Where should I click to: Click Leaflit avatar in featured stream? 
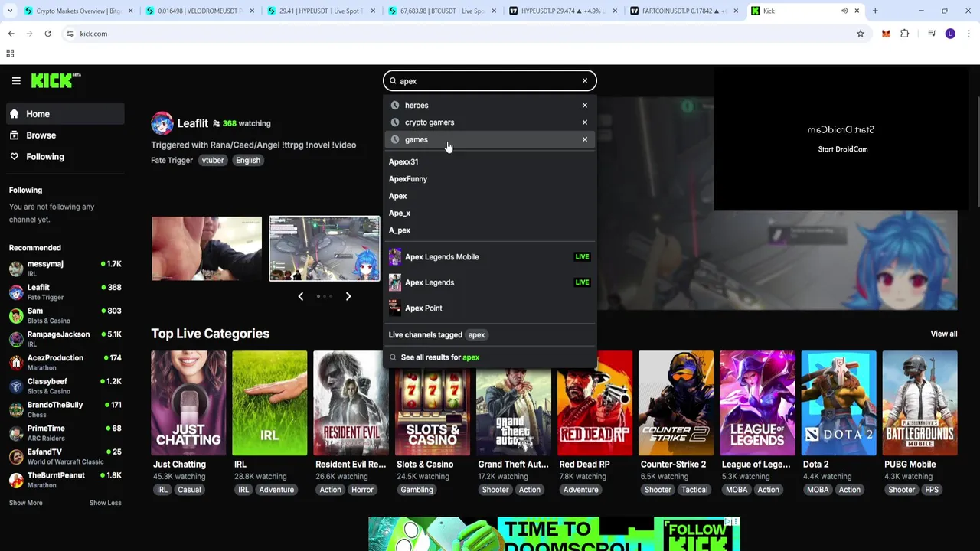(162, 123)
